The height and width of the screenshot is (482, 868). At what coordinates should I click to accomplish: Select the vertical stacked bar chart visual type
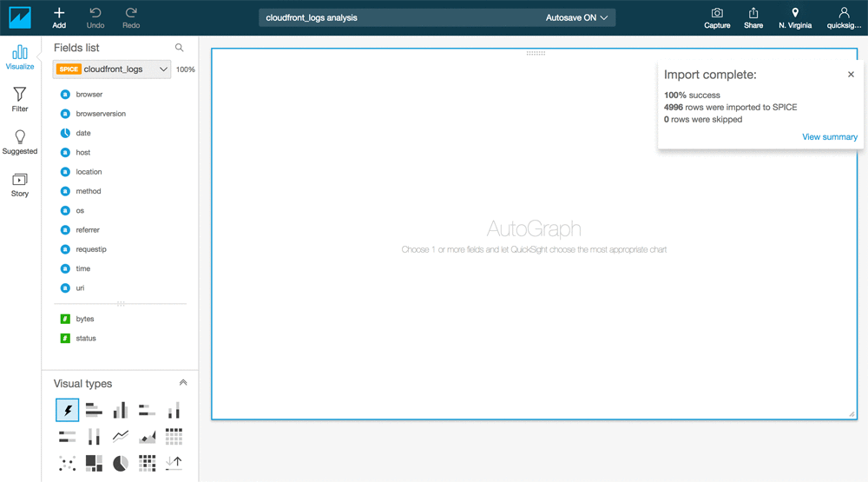174,410
